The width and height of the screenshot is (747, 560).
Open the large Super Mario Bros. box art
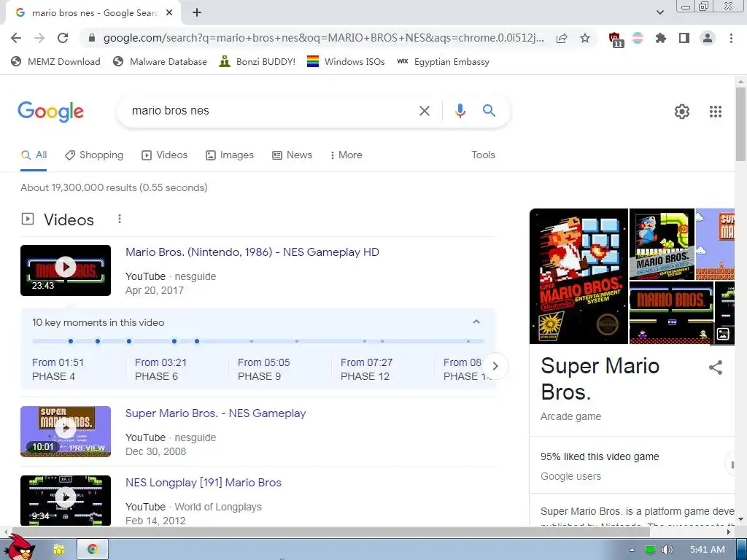click(578, 276)
